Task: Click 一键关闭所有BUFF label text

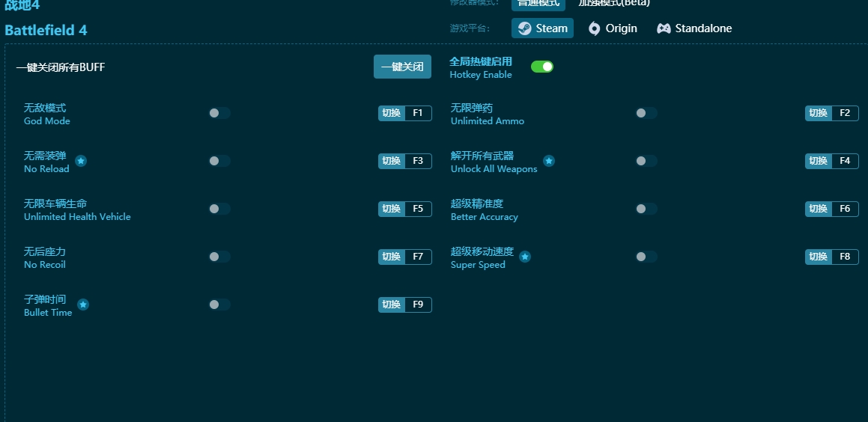Action: pos(61,67)
